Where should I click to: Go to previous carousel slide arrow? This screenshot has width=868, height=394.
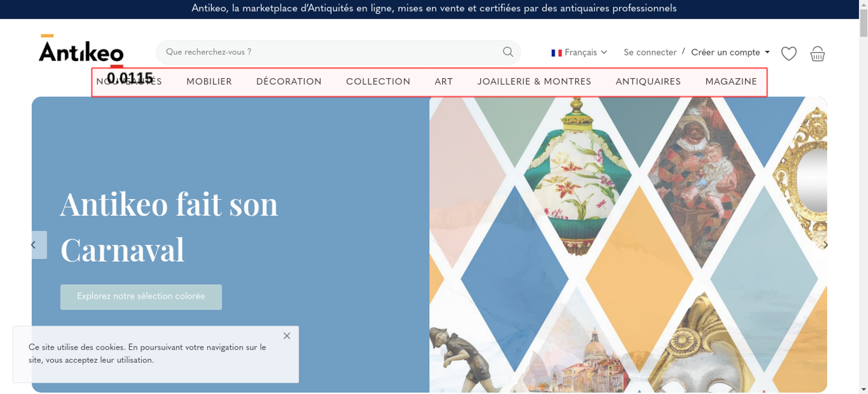[x=39, y=245]
